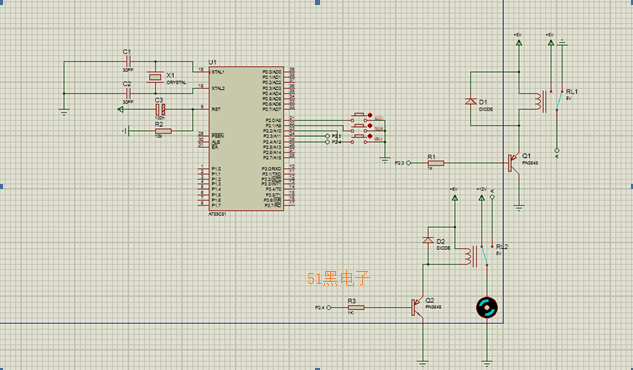Click the DC motor symbol

coord(487,307)
